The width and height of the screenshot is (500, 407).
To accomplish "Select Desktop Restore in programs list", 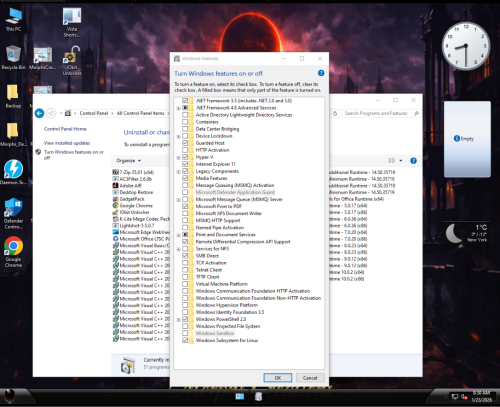I will 133,192.
